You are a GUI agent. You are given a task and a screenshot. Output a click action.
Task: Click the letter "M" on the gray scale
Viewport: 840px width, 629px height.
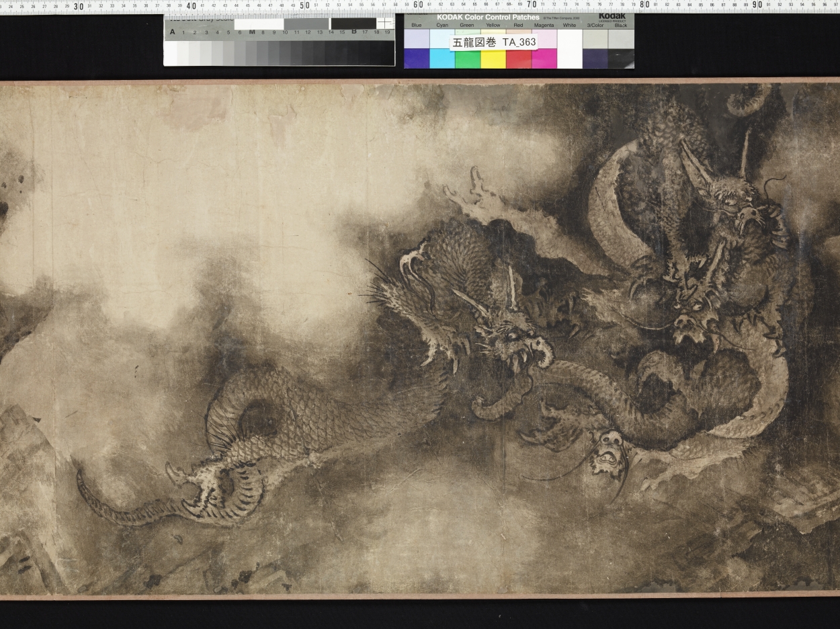252,32
